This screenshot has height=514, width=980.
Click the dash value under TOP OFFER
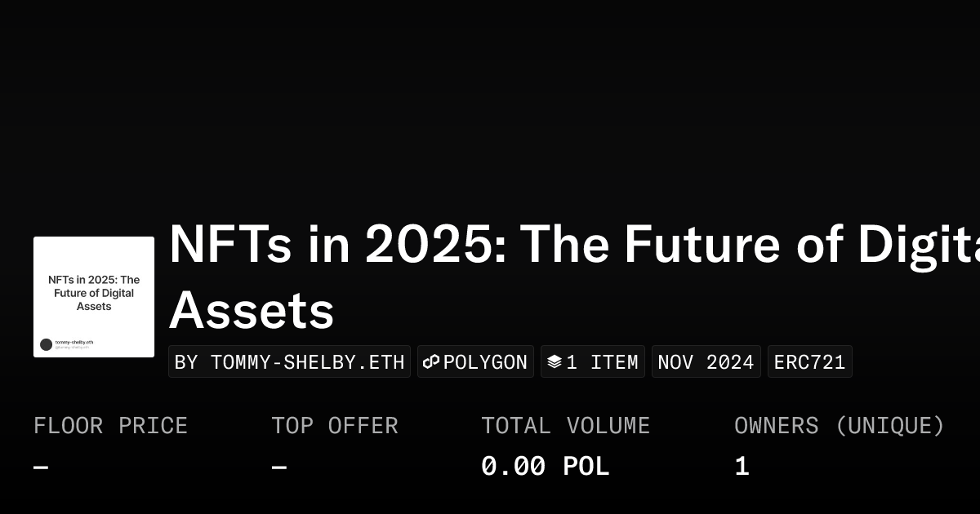pyautogui.click(x=279, y=467)
